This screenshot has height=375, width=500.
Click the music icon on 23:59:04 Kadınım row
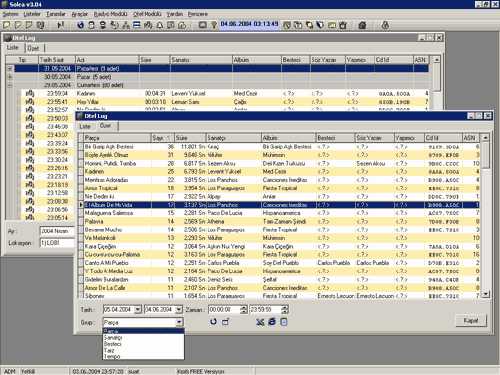click(30, 93)
